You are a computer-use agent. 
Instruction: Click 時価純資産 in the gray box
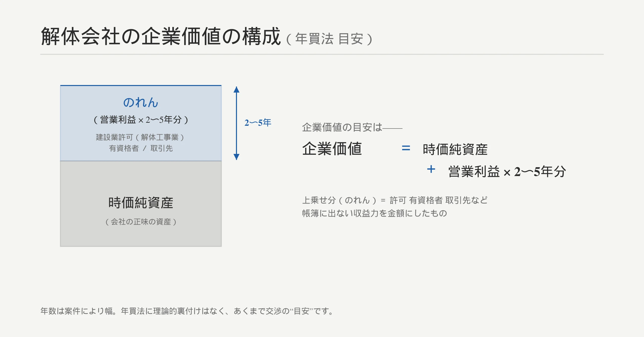(x=141, y=203)
